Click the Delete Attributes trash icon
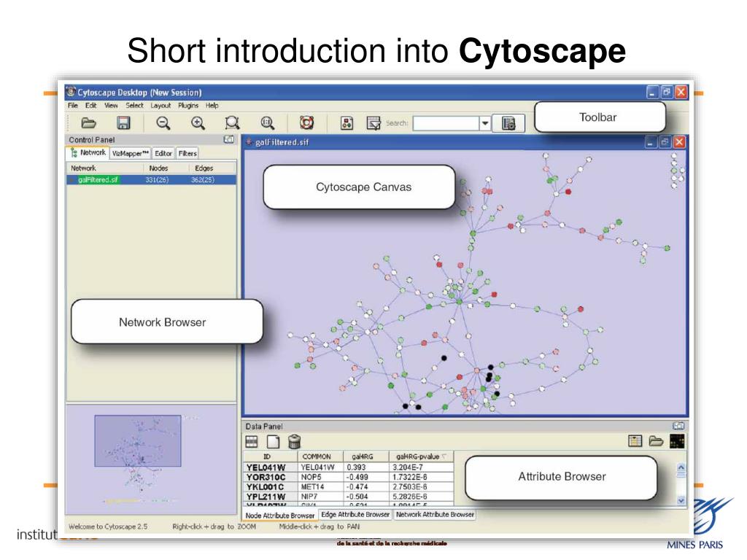Screen dimensions: 747x560 [295, 441]
